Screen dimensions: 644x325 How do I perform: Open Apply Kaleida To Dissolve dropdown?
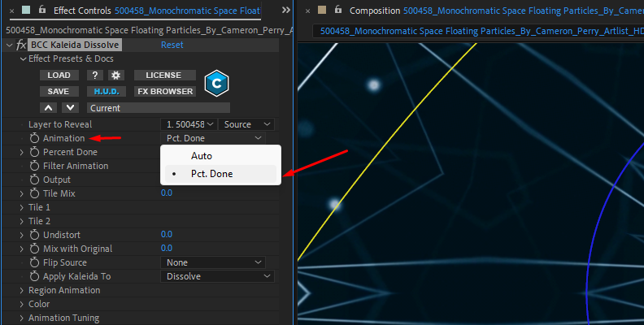(x=217, y=276)
